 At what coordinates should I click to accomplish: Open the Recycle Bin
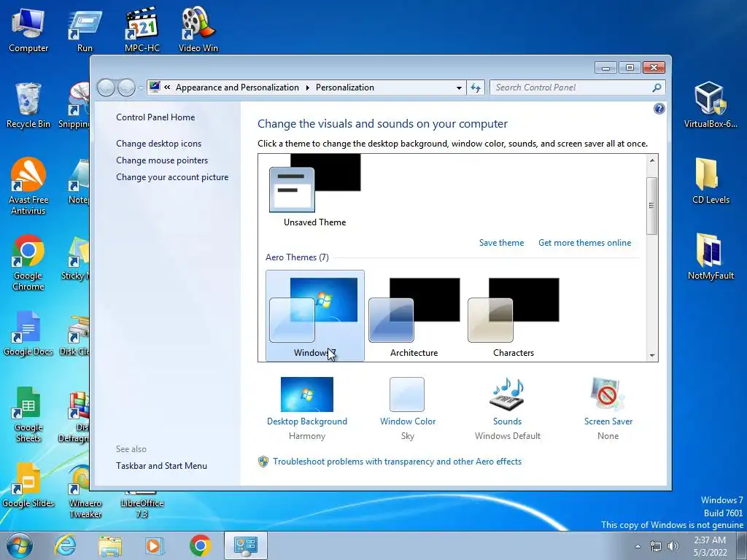pos(28,106)
